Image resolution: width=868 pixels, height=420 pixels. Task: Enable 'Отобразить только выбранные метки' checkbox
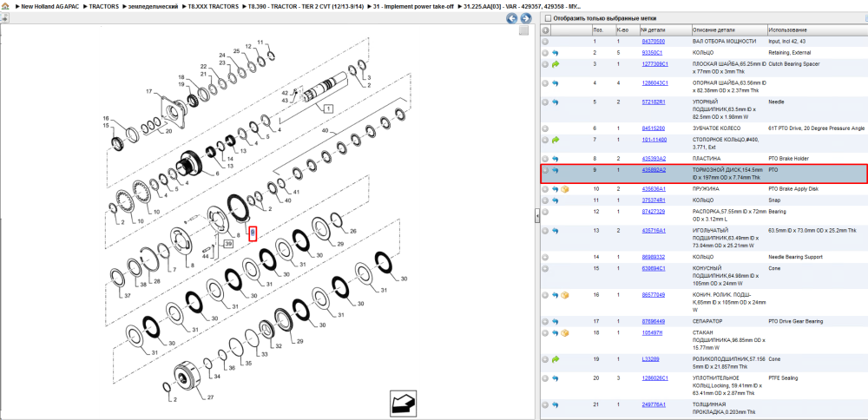point(548,18)
